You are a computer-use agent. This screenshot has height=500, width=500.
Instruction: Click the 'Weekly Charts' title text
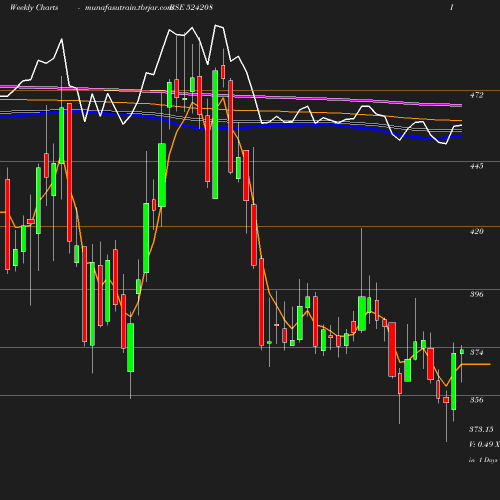click(34, 8)
